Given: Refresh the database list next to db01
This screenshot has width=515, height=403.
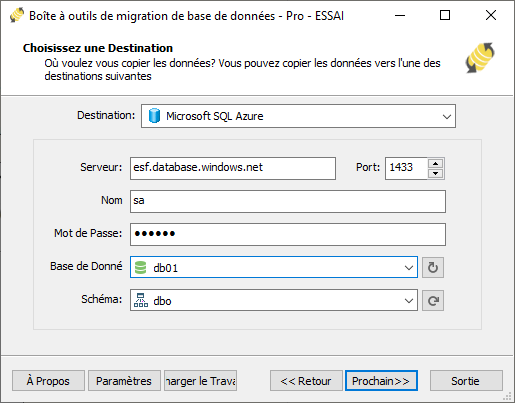Looking at the screenshot, I should click(433, 267).
